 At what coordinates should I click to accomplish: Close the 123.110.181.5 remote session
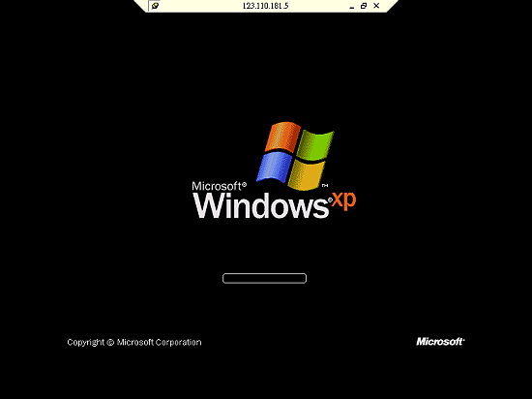point(376,6)
